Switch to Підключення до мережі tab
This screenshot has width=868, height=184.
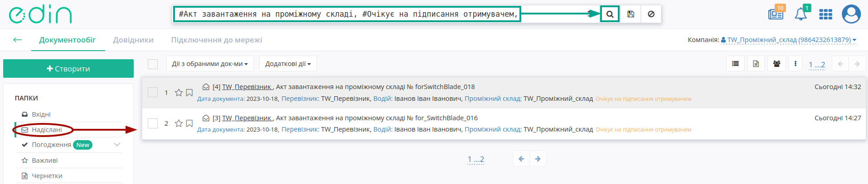[x=217, y=40]
